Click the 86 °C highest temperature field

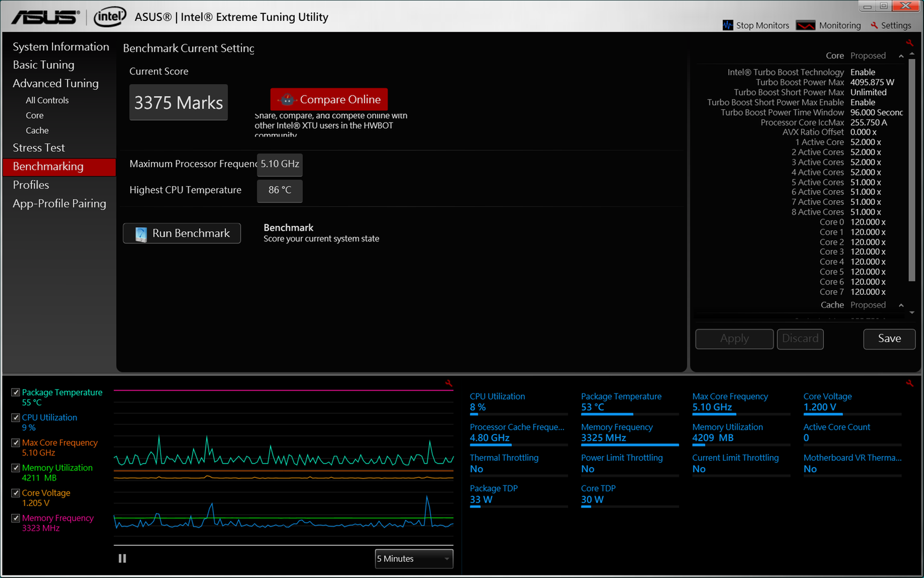280,191
